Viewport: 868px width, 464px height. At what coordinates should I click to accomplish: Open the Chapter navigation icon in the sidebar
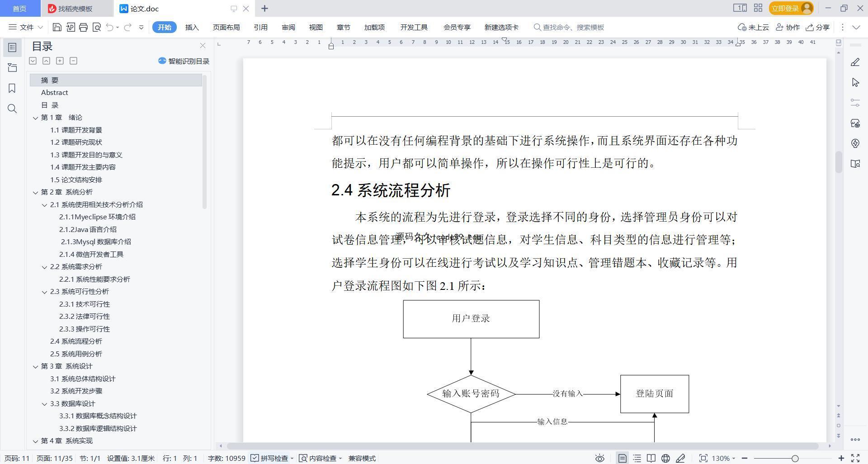coord(12,68)
